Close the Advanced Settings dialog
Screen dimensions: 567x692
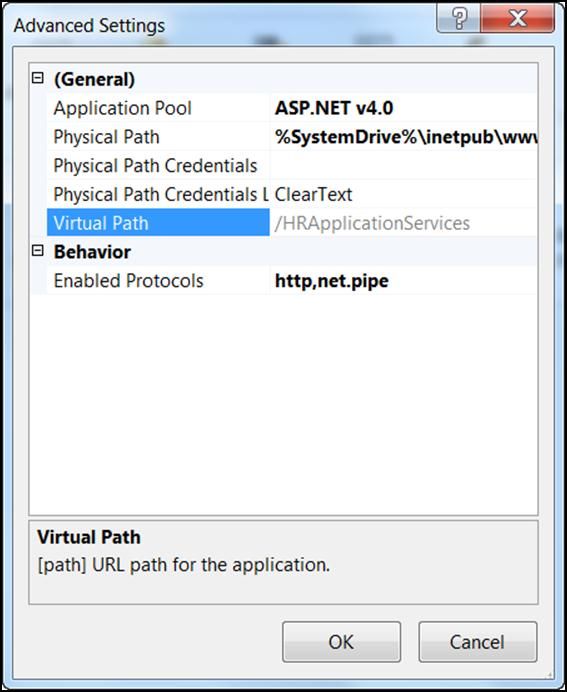click(x=518, y=19)
